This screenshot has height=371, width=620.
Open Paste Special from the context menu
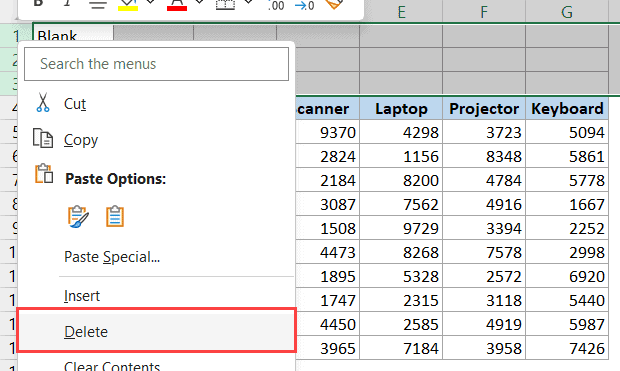[x=112, y=257]
